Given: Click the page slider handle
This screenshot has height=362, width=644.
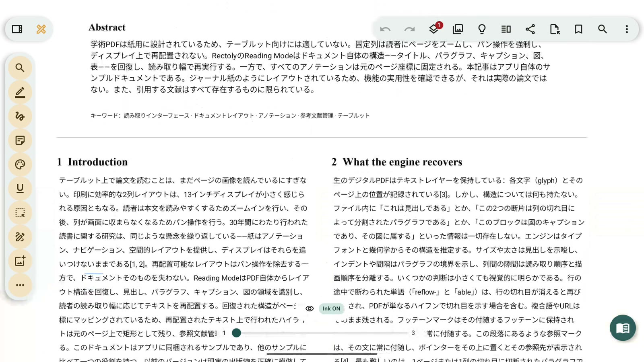Looking at the screenshot, I should 237,333.
